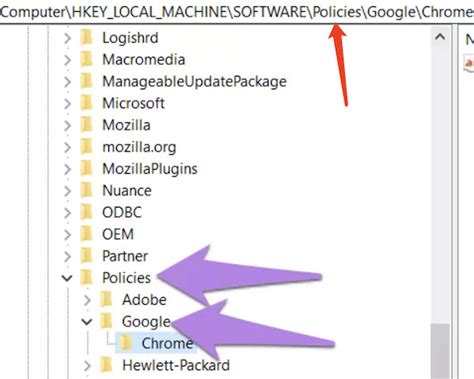Image resolution: width=474 pixels, height=379 pixels.
Task: Expand the Nuance key
Action: (67, 191)
